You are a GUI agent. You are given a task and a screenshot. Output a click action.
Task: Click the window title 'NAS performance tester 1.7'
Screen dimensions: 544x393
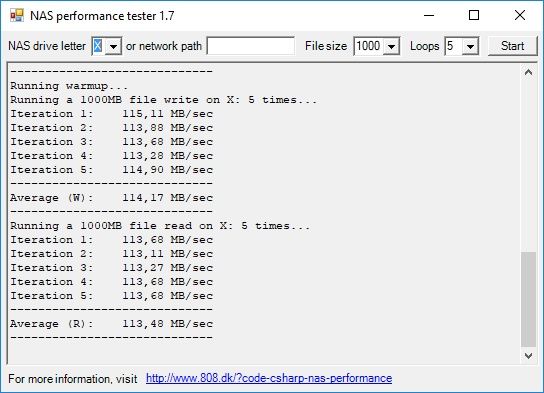[x=102, y=16]
